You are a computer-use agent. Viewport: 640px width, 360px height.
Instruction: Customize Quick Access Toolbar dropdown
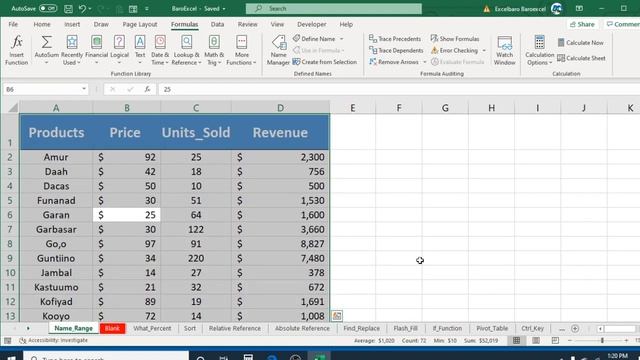[x=147, y=9]
